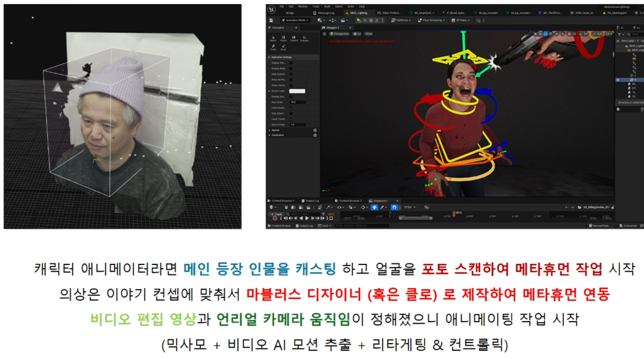
Task: Select the Animation panel Select tool
Action: pyautogui.click(x=273, y=38)
